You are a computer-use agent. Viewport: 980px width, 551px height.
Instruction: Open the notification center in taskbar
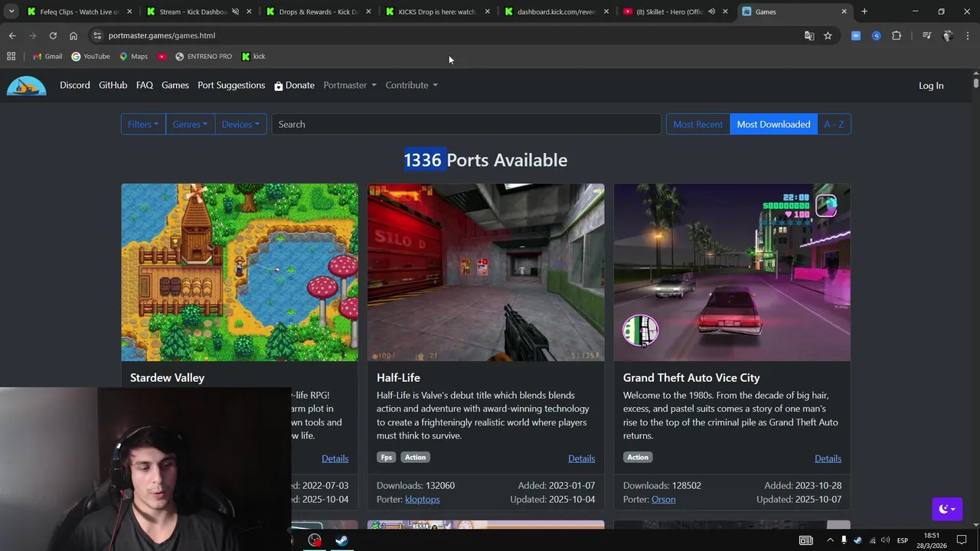tap(962, 540)
